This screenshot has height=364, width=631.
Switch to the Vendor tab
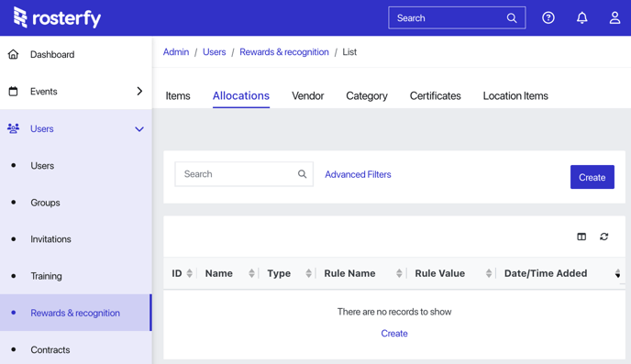coord(308,95)
